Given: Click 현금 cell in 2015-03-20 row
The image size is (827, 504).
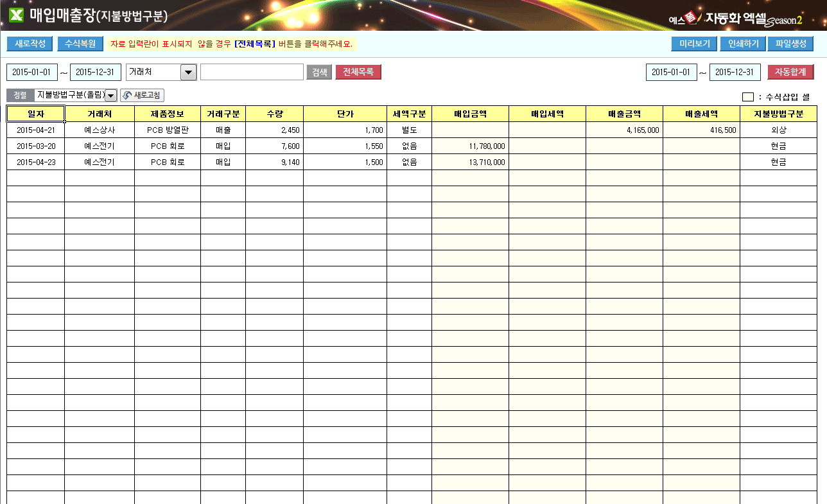Looking at the screenshot, I should pyautogui.click(x=779, y=146).
